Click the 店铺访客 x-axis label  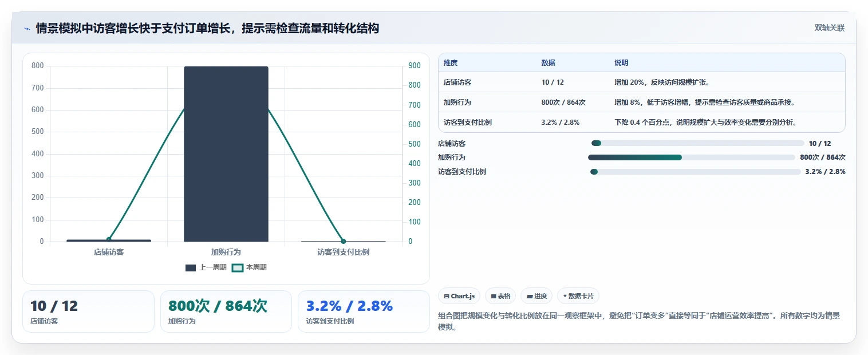[x=109, y=252]
